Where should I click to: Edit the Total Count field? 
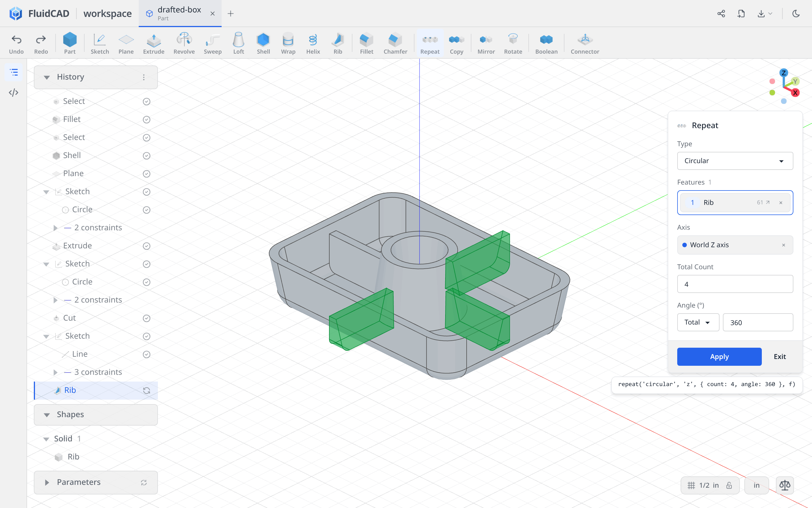(x=735, y=284)
